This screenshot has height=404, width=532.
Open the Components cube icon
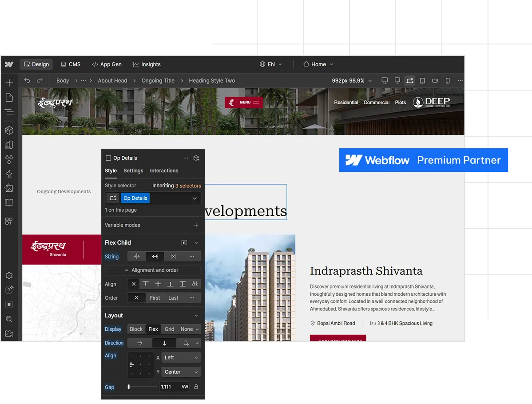[x=9, y=130]
